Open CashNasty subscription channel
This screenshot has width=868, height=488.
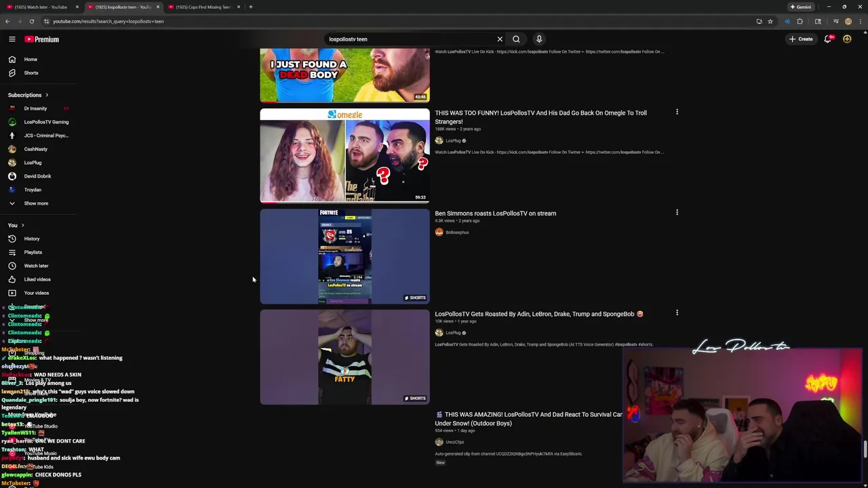[35, 149]
